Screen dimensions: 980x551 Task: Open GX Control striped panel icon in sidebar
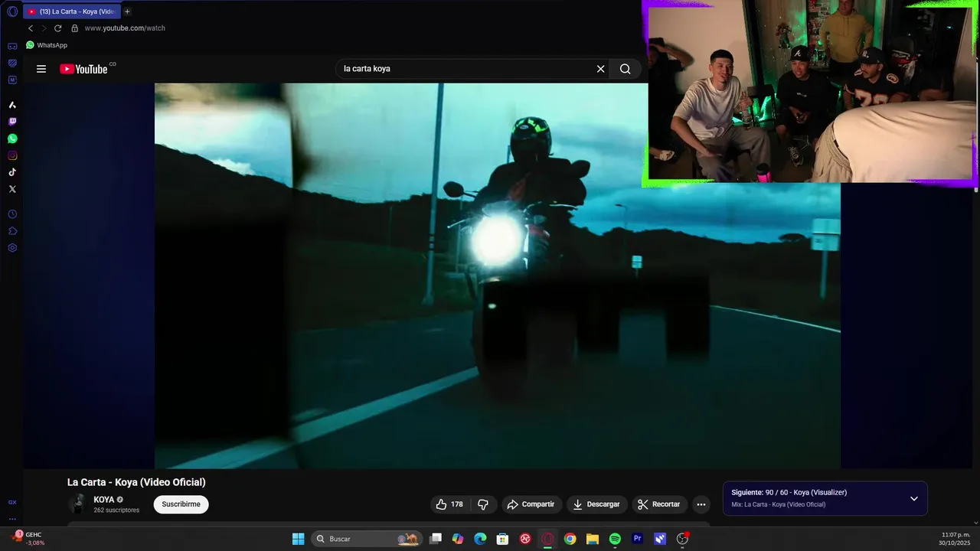pyautogui.click(x=12, y=63)
